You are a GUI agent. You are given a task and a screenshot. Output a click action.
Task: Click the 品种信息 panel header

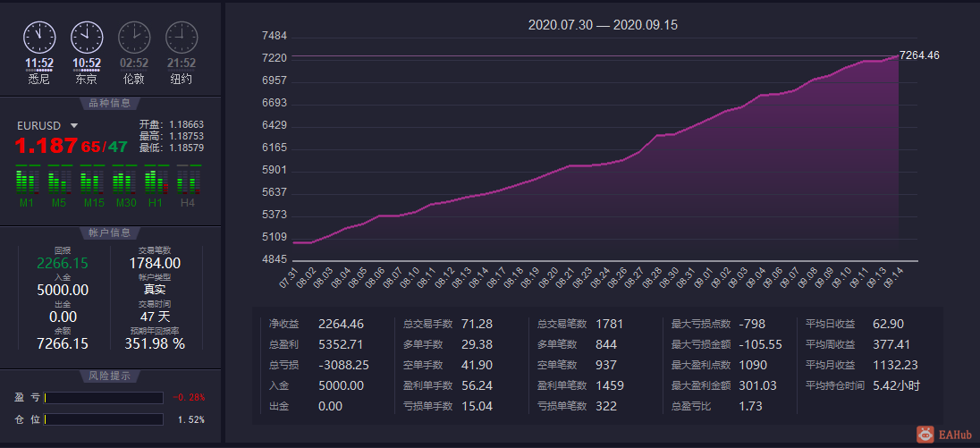110,103
